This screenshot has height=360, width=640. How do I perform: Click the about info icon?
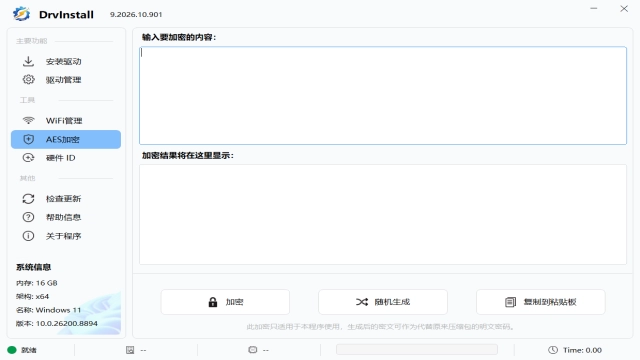coord(28,236)
